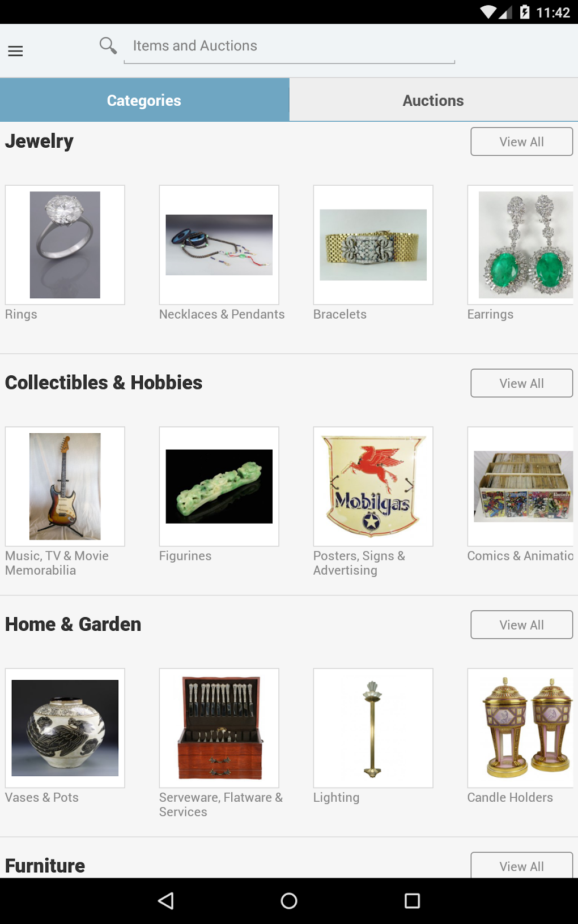Open the Earrings category with emerald image

coord(521,245)
